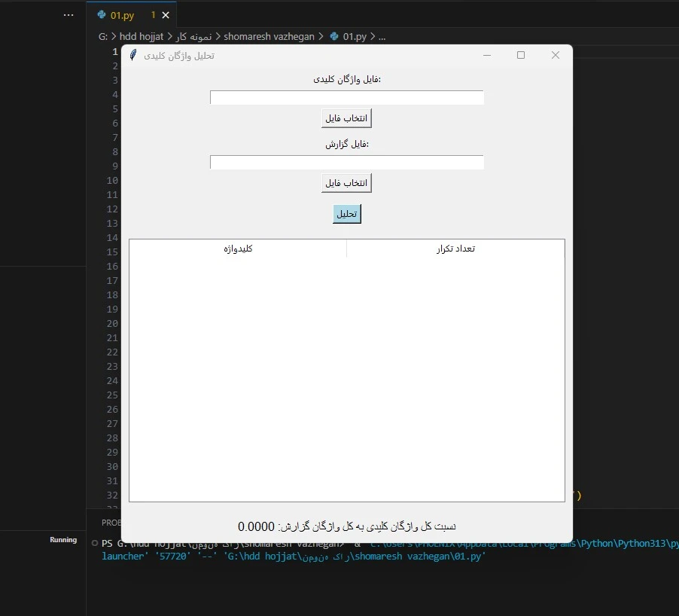Expand the shomaresh vazhegan breadcrumb folder
Screen dimensions: 679x616
(x=269, y=36)
